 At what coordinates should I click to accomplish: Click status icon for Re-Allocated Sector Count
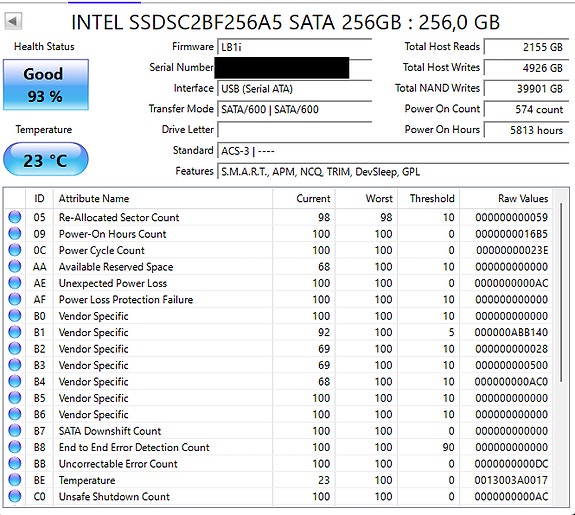[x=15, y=217]
